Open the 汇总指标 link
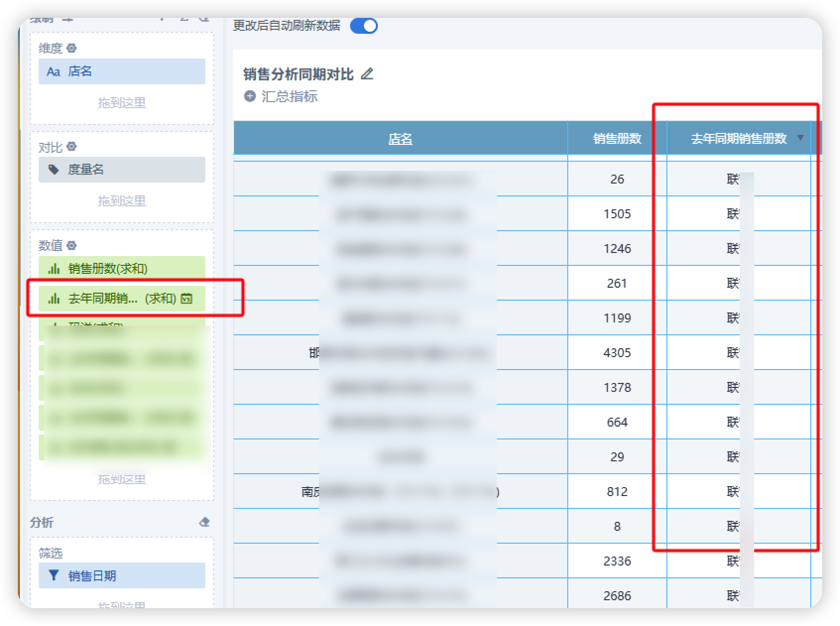Image resolution: width=840 pixels, height=626 pixels. pos(289,96)
